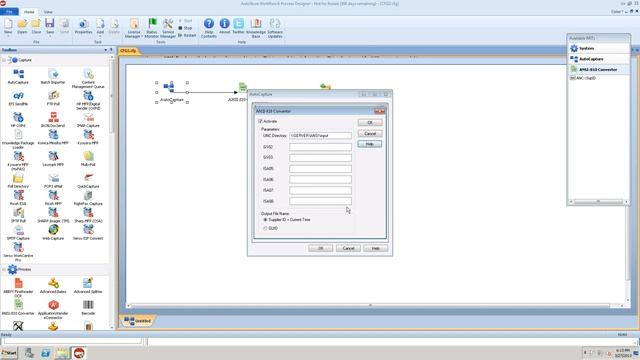The width and height of the screenshot is (640, 360).
Task: Select the Advanced Splitter component
Action: 88,286
